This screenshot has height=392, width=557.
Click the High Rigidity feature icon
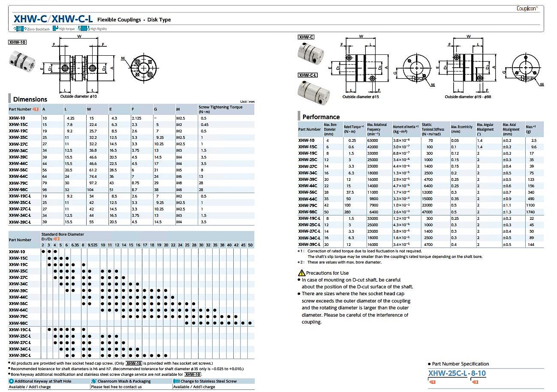point(85,29)
